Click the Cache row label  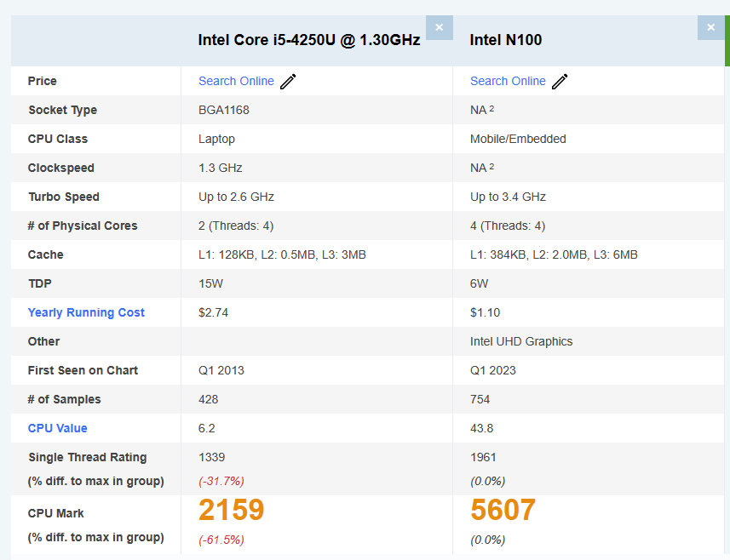(46, 254)
